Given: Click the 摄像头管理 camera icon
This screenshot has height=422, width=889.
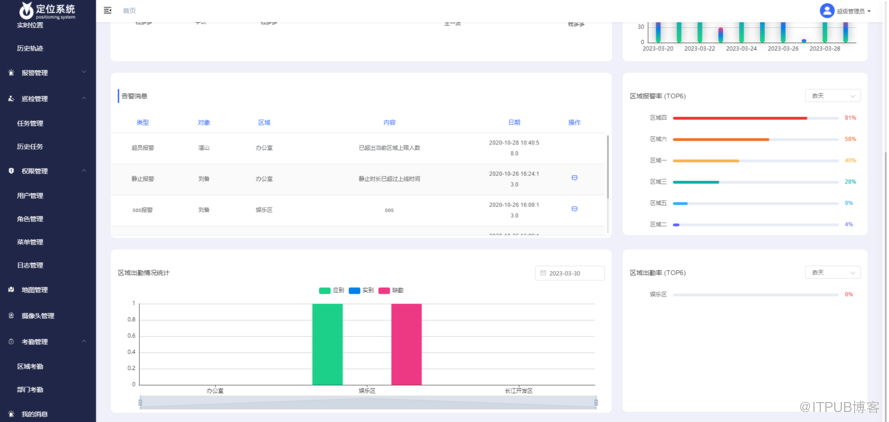Looking at the screenshot, I should point(11,315).
